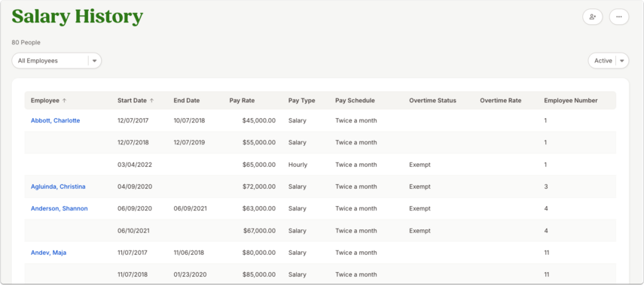Screen dimensions: 644x285
Task: Click the End Date column header
Action: [x=187, y=101]
